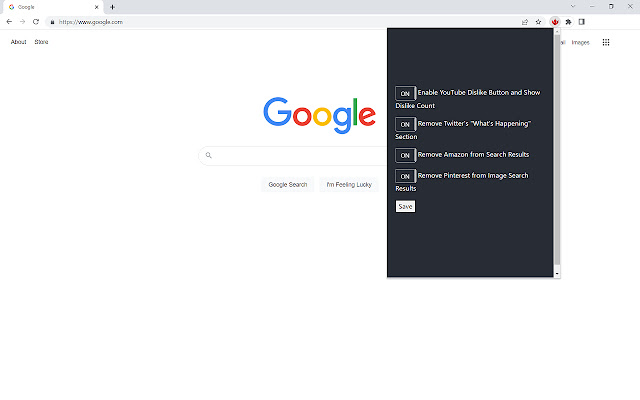Open the red extension icon in toolbar
The image size is (640, 400).
(555, 22)
